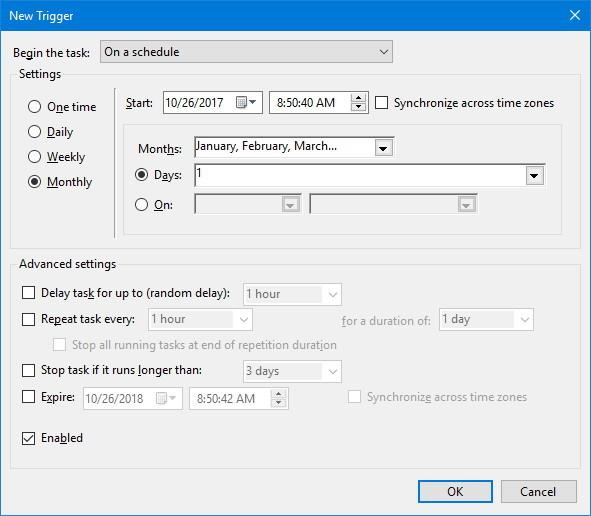Select the One time radio button
591x516 pixels.
click(x=34, y=107)
